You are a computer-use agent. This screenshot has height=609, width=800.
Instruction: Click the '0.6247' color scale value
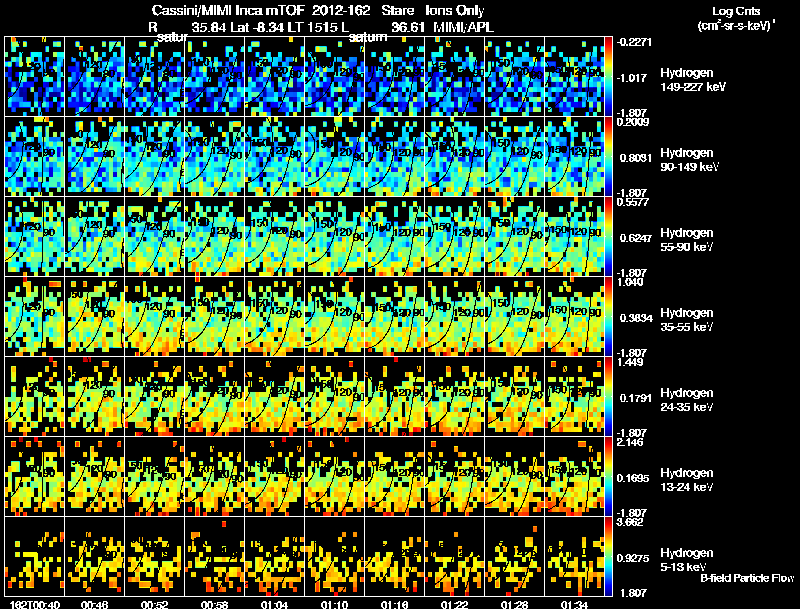click(x=636, y=238)
